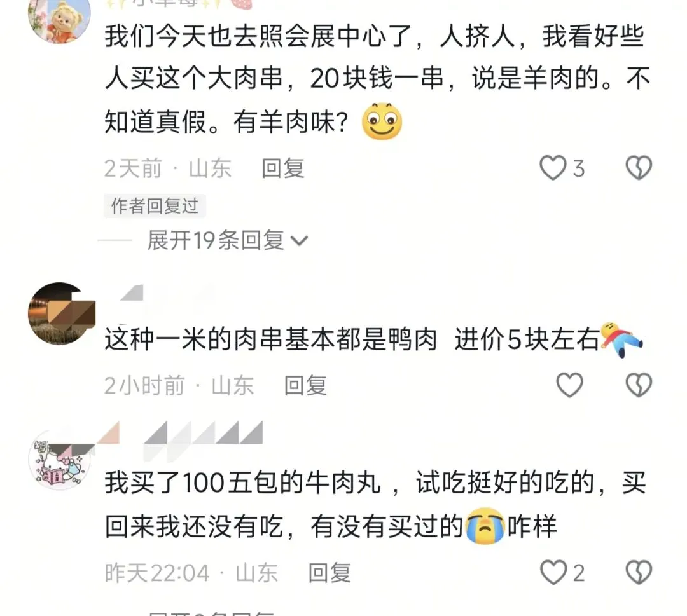This screenshot has height=616, width=687.
Task: Reply to the comment posted 2天前
Action: (x=283, y=168)
